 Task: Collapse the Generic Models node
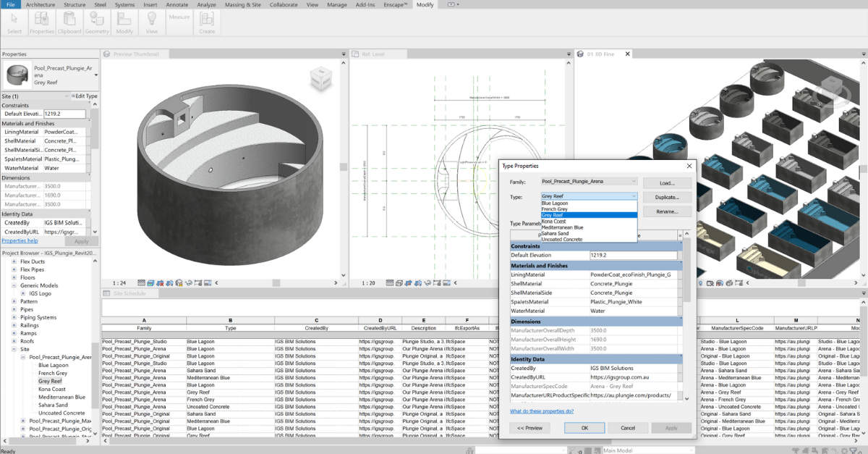click(13, 285)
